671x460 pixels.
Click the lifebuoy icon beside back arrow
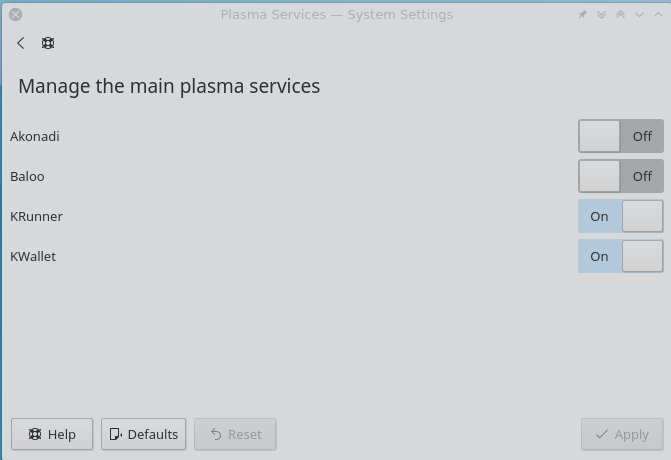(x=48, y=43)
